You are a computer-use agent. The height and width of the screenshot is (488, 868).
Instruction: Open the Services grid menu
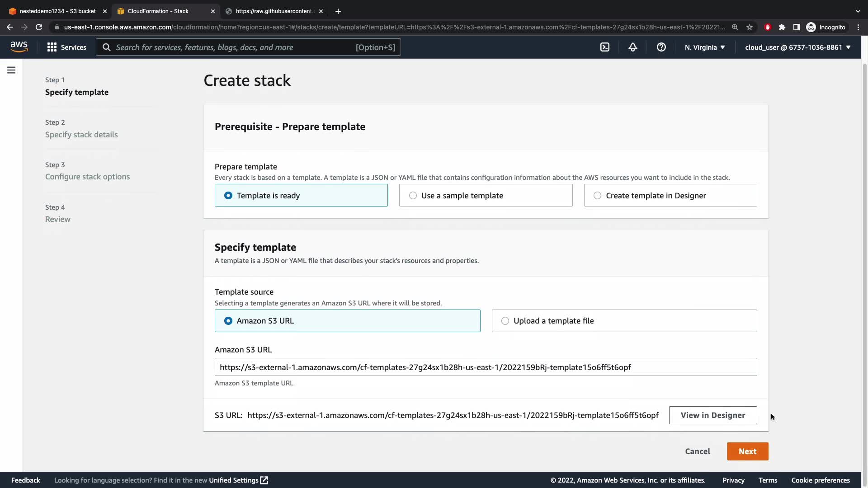coord(67,47)
